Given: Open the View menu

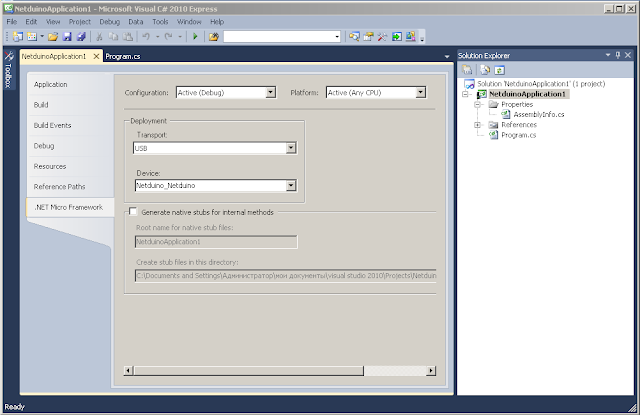Looking at the screenshot, I should 53,22.
